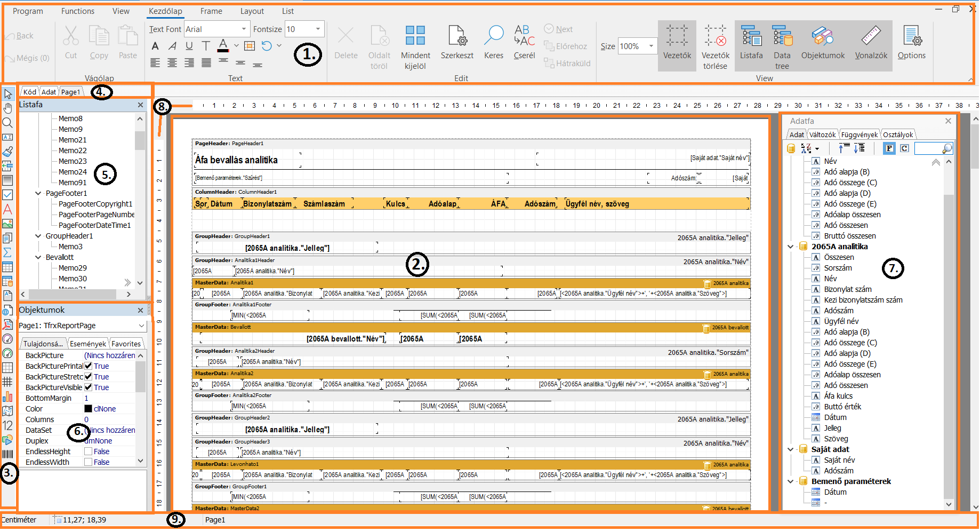The height and width of the screenshot is (531, 980).
Task: Switch to the Változók tab
Action: click(822, 134)
